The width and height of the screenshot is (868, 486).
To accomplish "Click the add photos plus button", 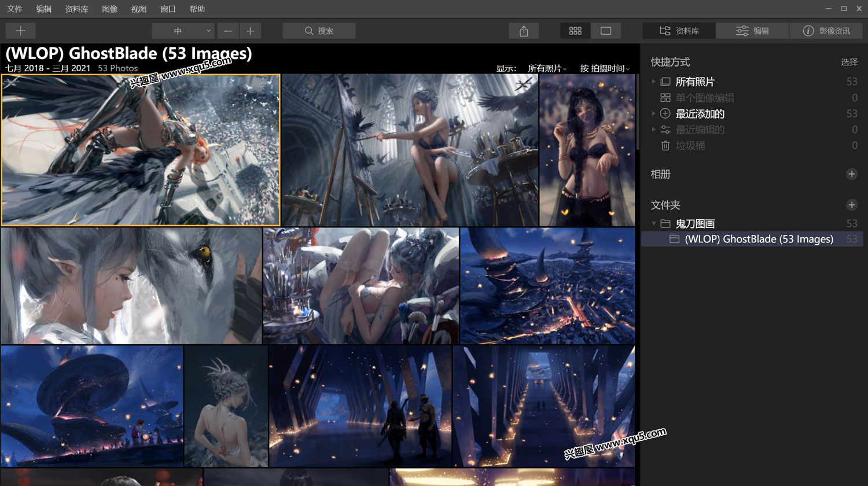I will [x=20, y=31].
